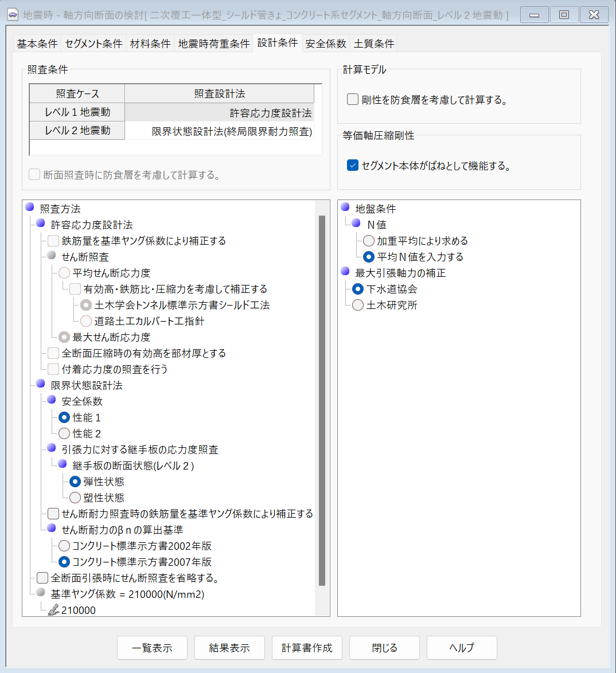Open the 土質条件 tab
This screenshot has height=673, width=616.
click(x=374, y=44)
